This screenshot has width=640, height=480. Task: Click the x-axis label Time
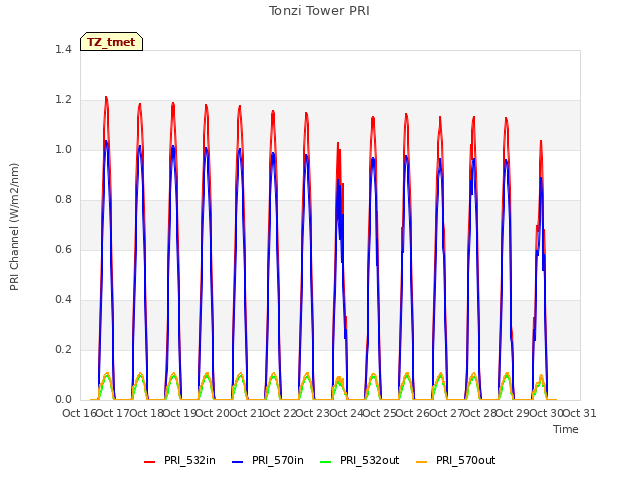[x=566, y=429]
